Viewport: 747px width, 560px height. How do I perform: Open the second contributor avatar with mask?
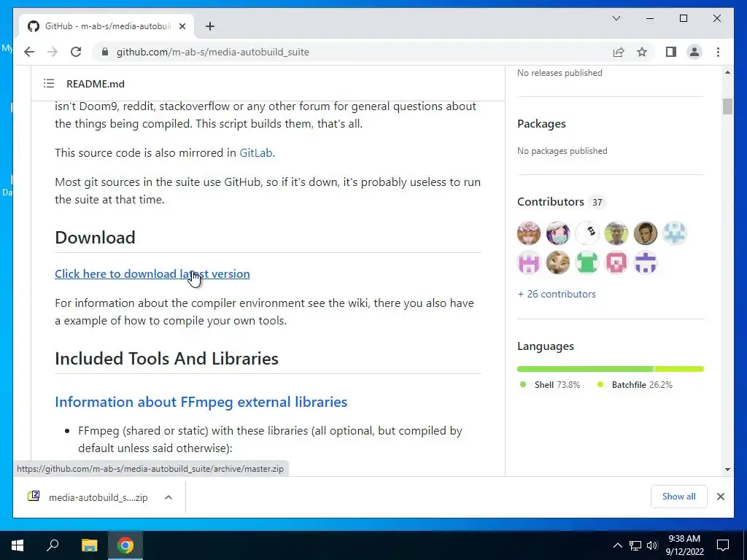tap(558, 233)
